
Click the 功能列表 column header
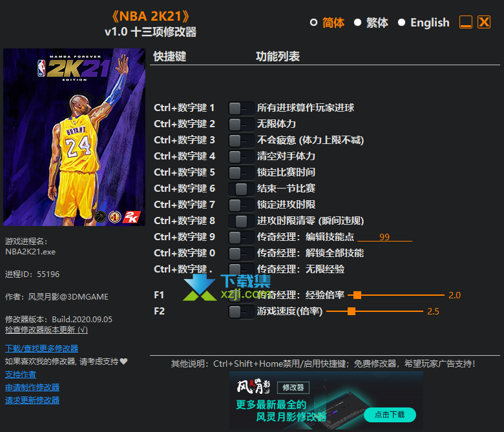[x=278, y=57]
